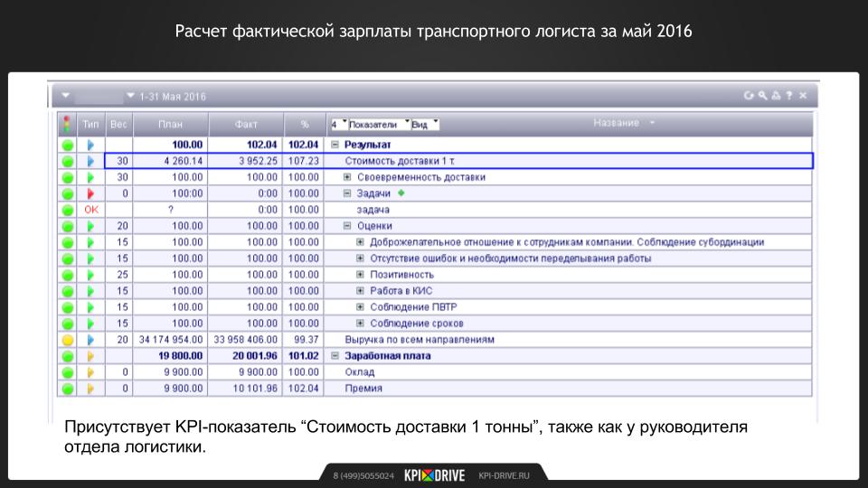868x488 pixels.
Task: Sort by the Тип column header
Action: point(90,125)
